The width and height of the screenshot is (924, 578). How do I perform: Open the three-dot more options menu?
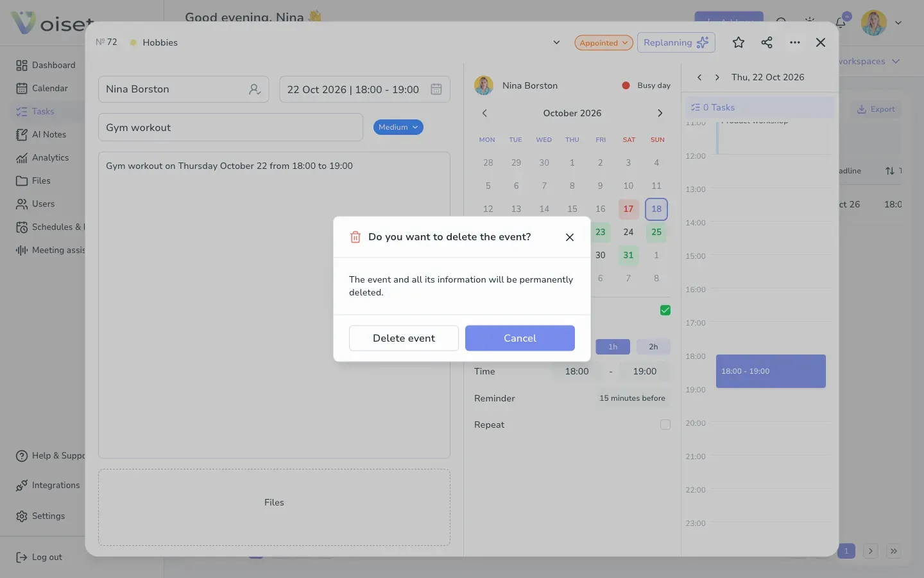pyautogui.click(x=795, y=42)
